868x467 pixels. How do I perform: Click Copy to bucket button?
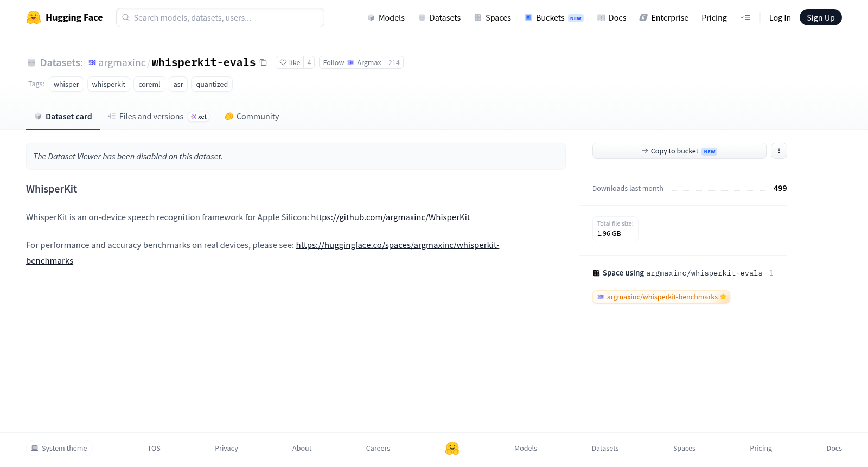(679, 151)
